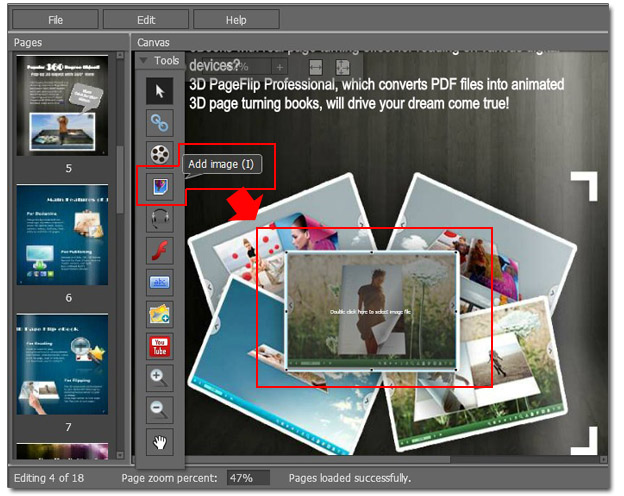
Task: Open the File menu
Action: 55,20
